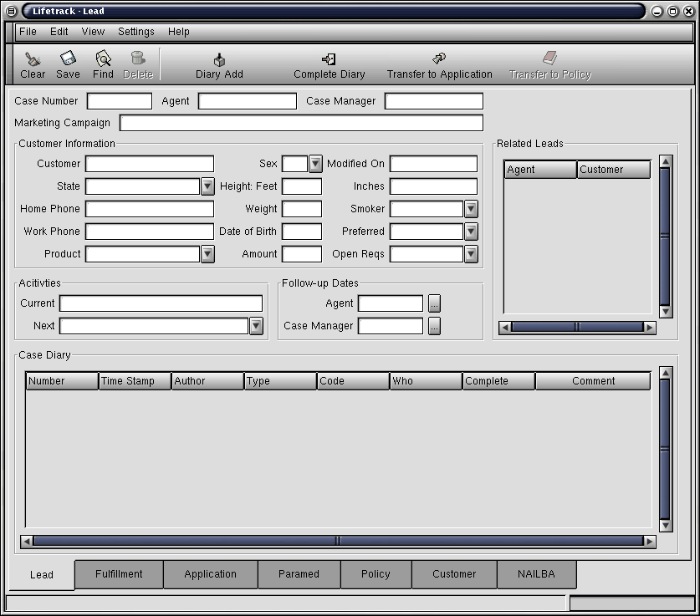Click the Work Phone input field

[x=150, y=232]
